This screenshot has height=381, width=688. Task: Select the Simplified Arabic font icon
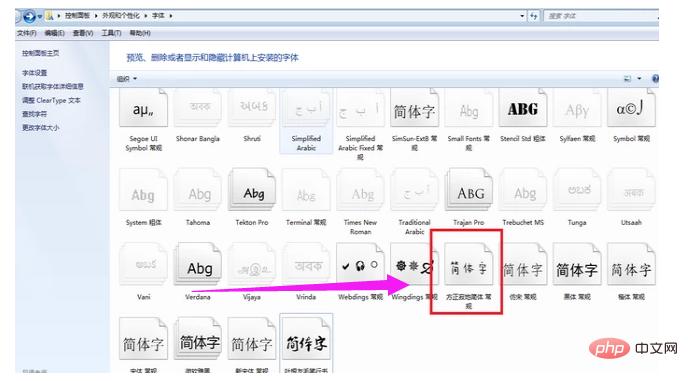[306, 109]
